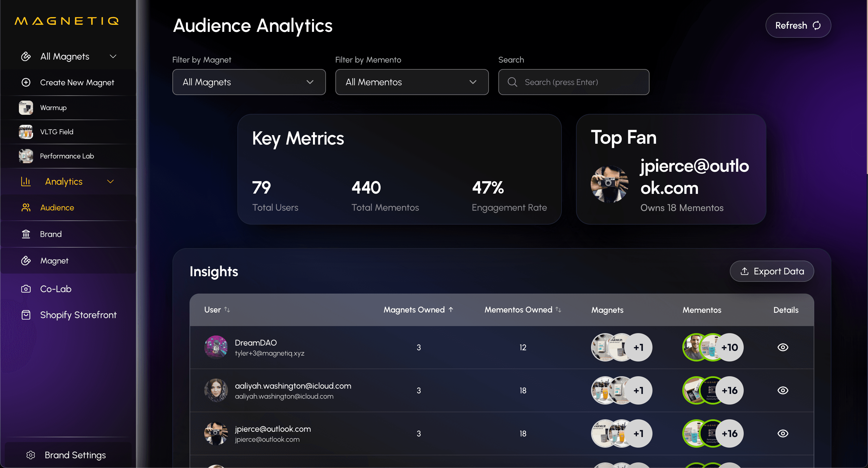Screen dimensions: 868x468
Task: Click the search magnifier icon
Action: [513, 82]
